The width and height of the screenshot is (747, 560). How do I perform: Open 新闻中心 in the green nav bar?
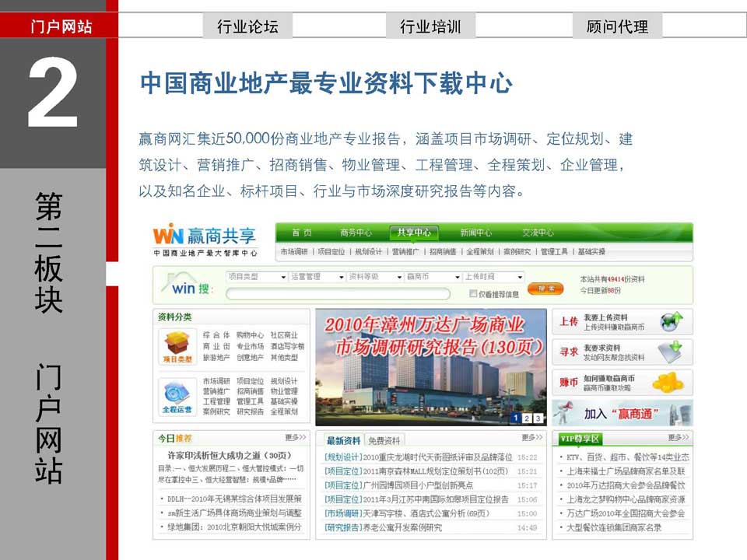click(x=476, y=233)
